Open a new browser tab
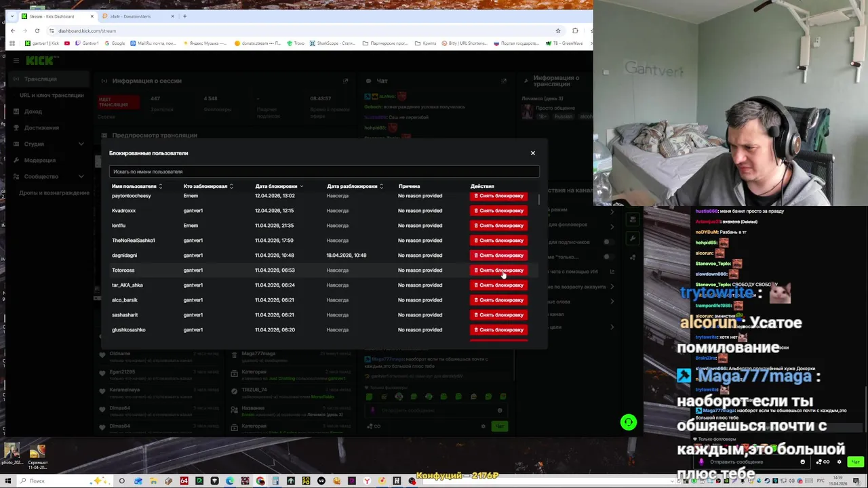 [184, 16]
